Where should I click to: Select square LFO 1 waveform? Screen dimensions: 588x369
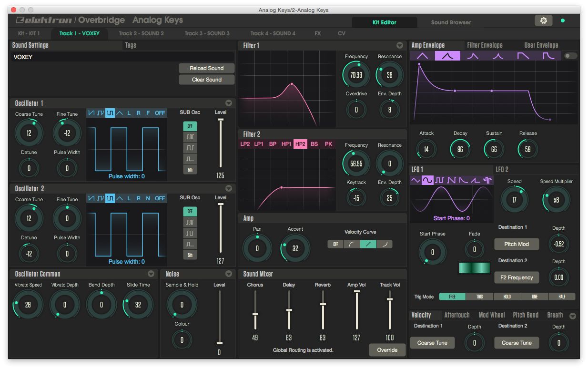(439, 180)
